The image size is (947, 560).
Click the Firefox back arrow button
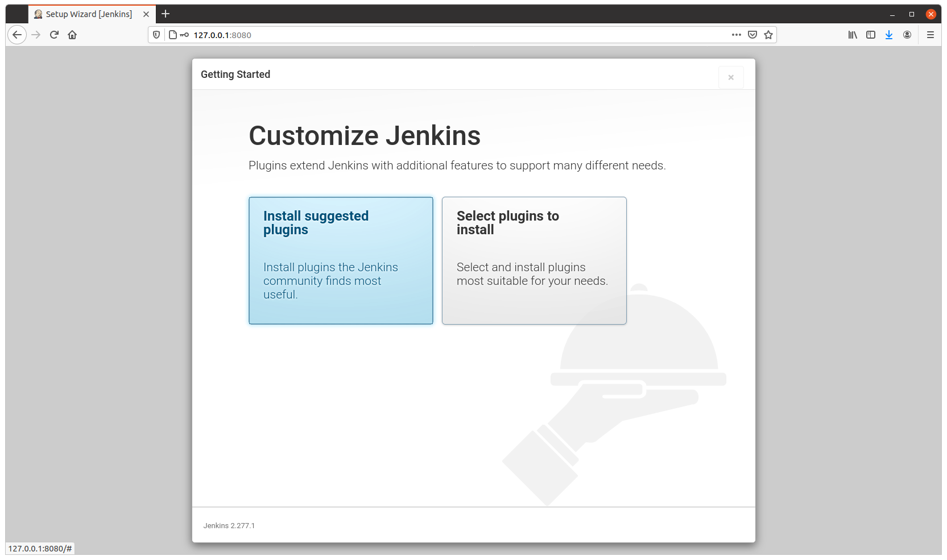(x=17, y=35)
